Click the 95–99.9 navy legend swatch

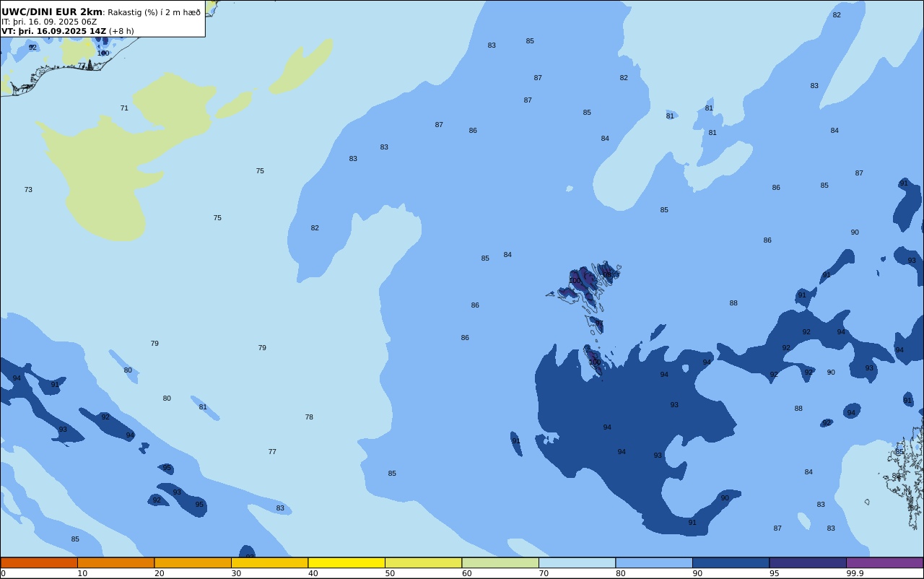pyautogui.click(x=808, y=562)
